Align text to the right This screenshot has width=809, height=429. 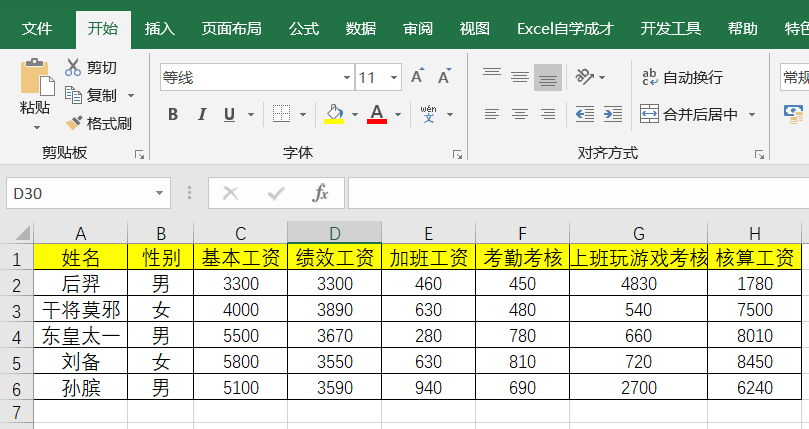[548, 114]
